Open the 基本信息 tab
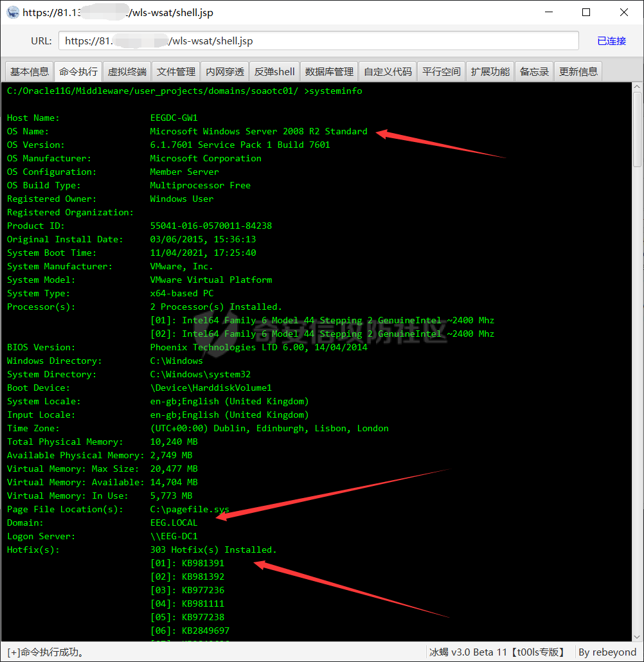Image resolution: width=644 pixels, height=662 pixels. pos(30,71)
